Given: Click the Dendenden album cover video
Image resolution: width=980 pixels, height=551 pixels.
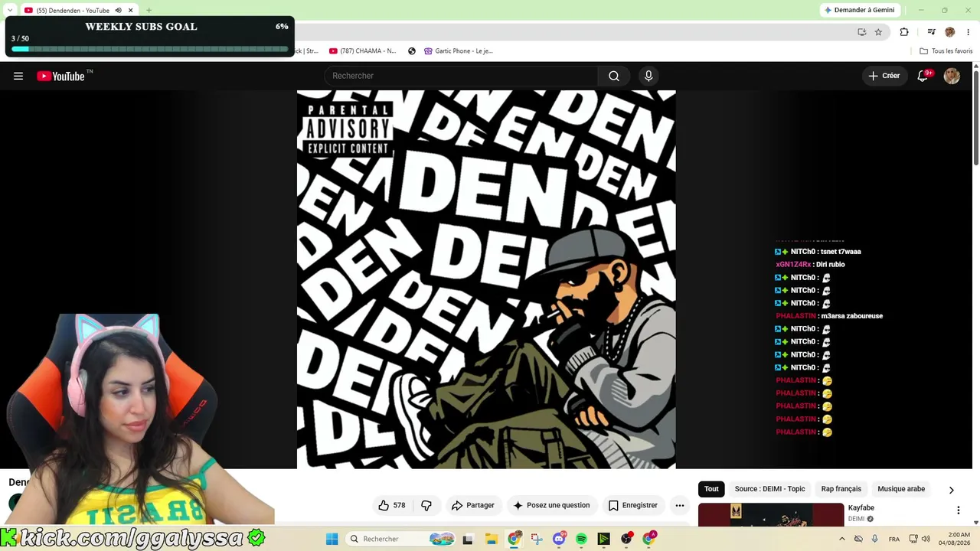Looking at the screenshot, I should click(486, 279).
